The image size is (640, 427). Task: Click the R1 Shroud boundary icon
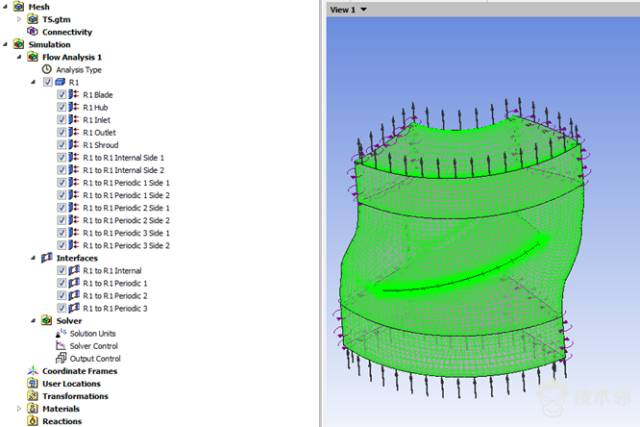[x=74, y=145]
